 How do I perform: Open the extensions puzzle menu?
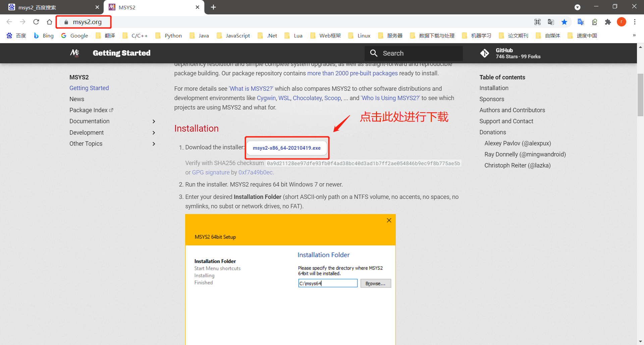[x=608, y=22]
